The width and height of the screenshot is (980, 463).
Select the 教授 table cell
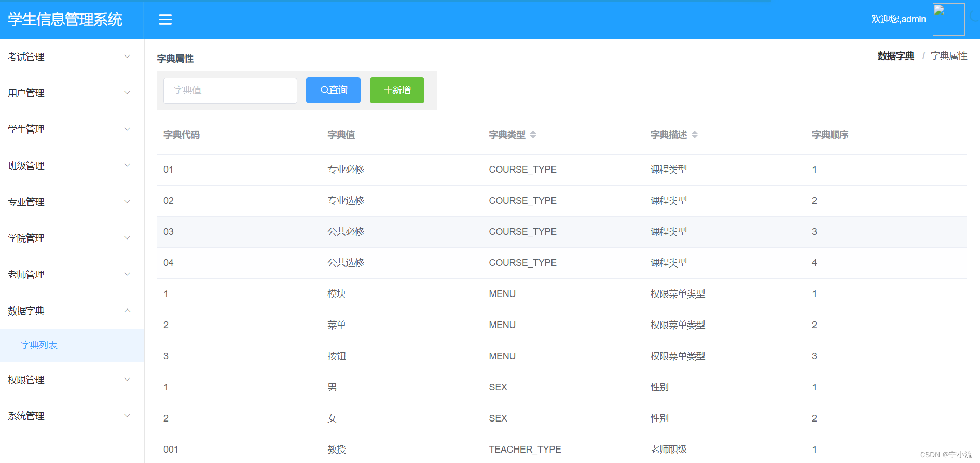point(337,450)
